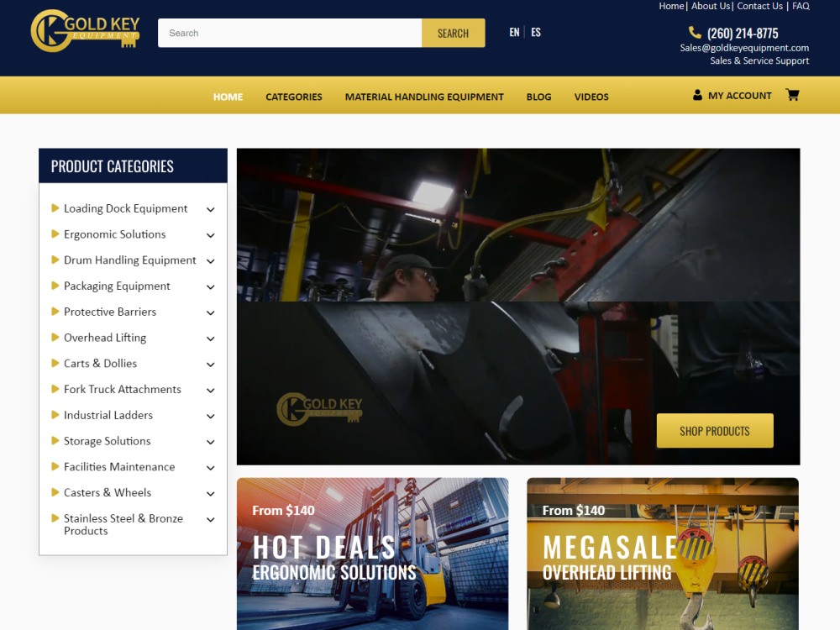Click the arrow bullet beside Packaging Equipment

(55, 286)
